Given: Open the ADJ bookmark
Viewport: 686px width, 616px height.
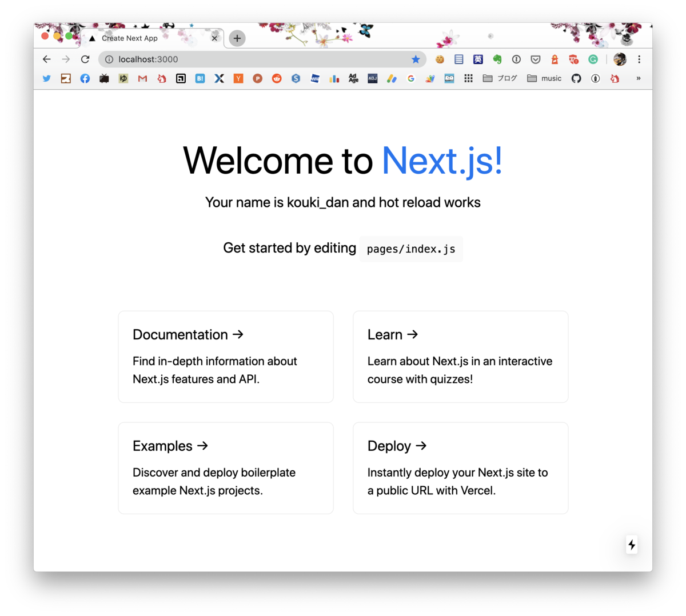Looking at the screenshot, I should click(x=373, y=78).
